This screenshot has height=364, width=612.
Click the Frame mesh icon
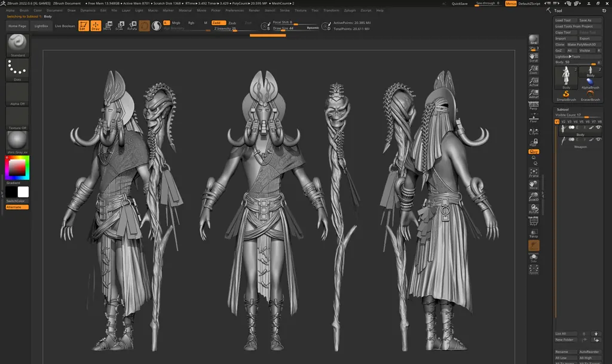(x=534, y=173)
